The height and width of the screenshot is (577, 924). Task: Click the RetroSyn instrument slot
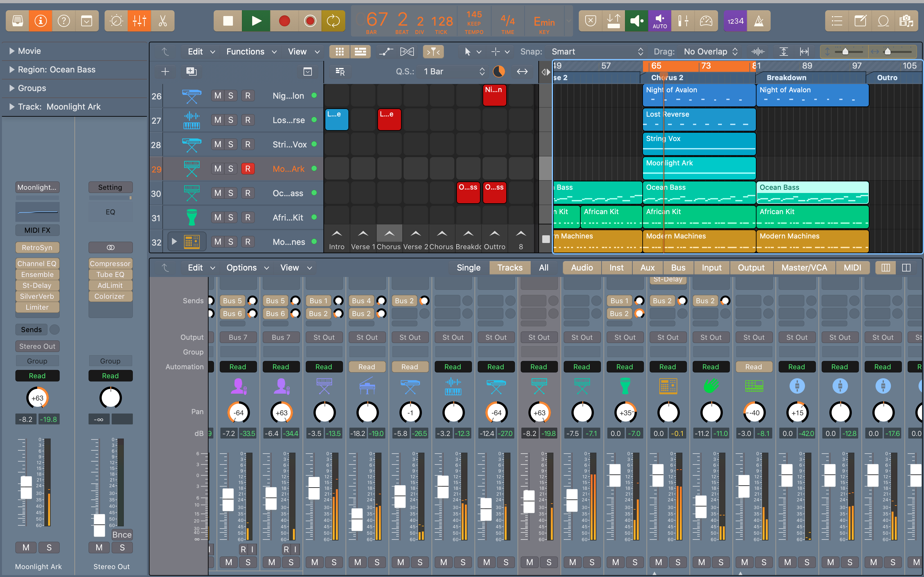click(x=37, y=247)
